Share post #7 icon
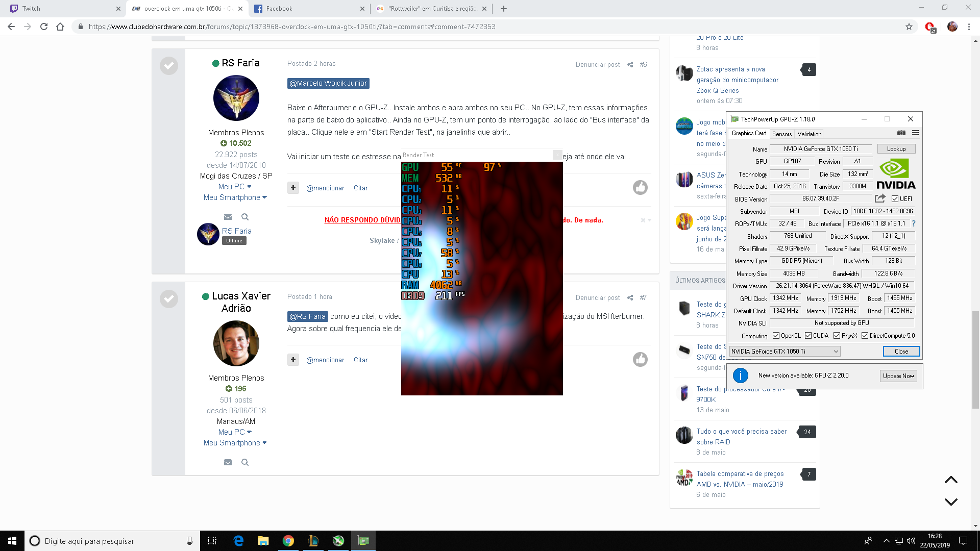The width and height of the screenshot is (980, 551). [x=630, y=297]
